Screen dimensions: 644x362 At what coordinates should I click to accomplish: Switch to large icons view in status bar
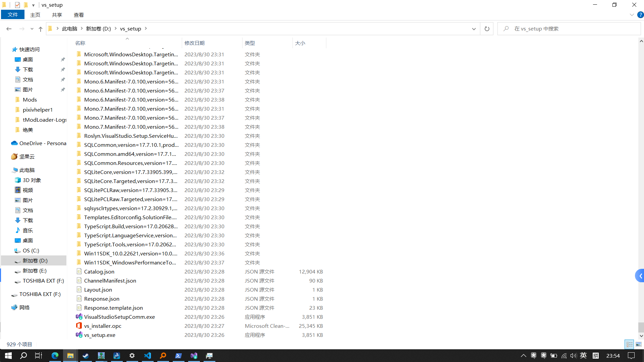pyautogui.click(x=639, y=344)
